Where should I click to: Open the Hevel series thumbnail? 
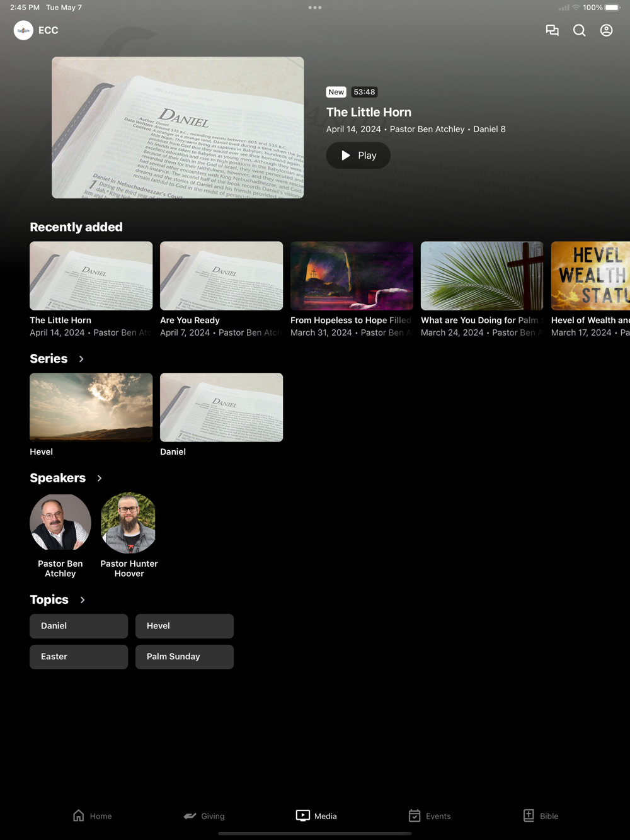[x=91, y=407]
